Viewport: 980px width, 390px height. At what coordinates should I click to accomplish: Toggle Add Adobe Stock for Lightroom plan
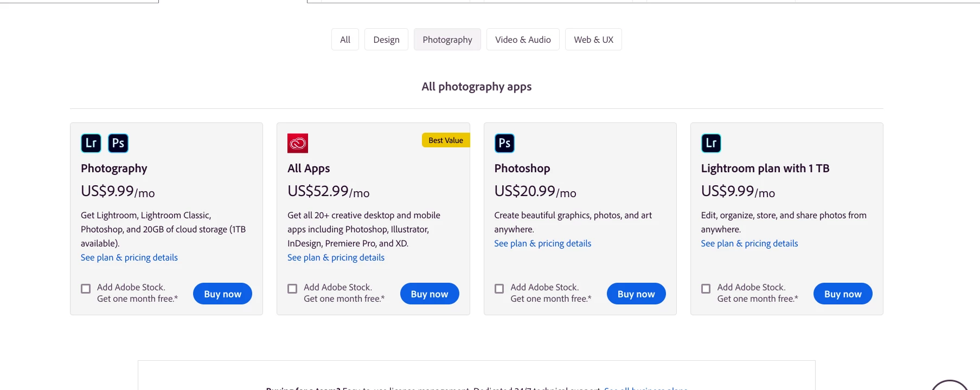coord(706,289)
